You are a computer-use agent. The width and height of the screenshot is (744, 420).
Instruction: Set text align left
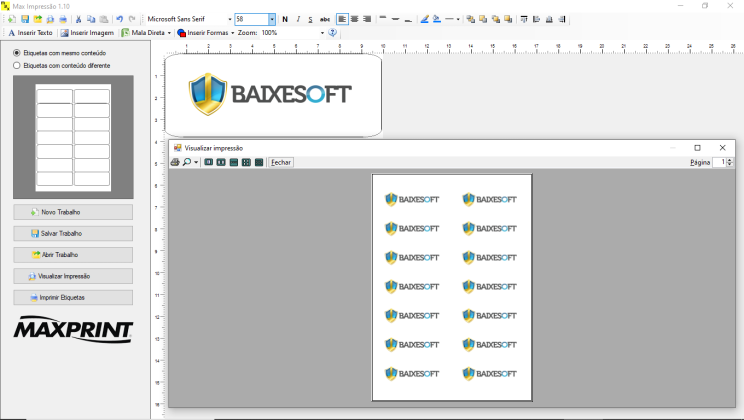point(342,19)
